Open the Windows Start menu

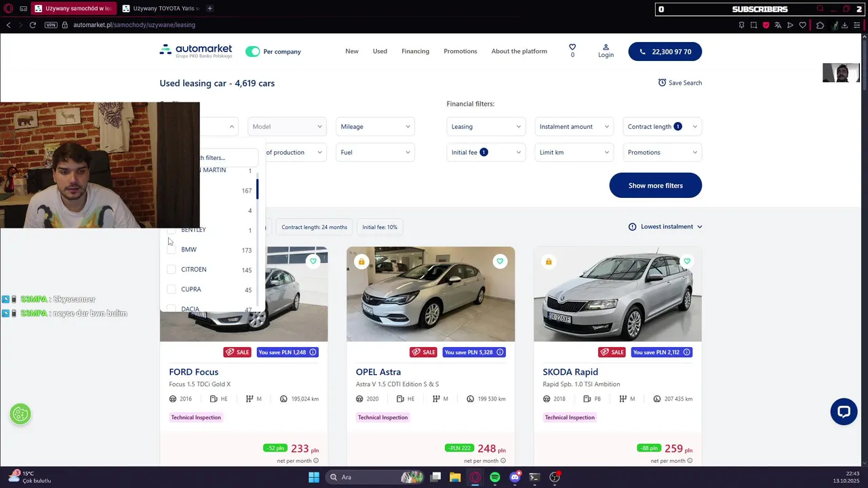(x=314, y=477)
